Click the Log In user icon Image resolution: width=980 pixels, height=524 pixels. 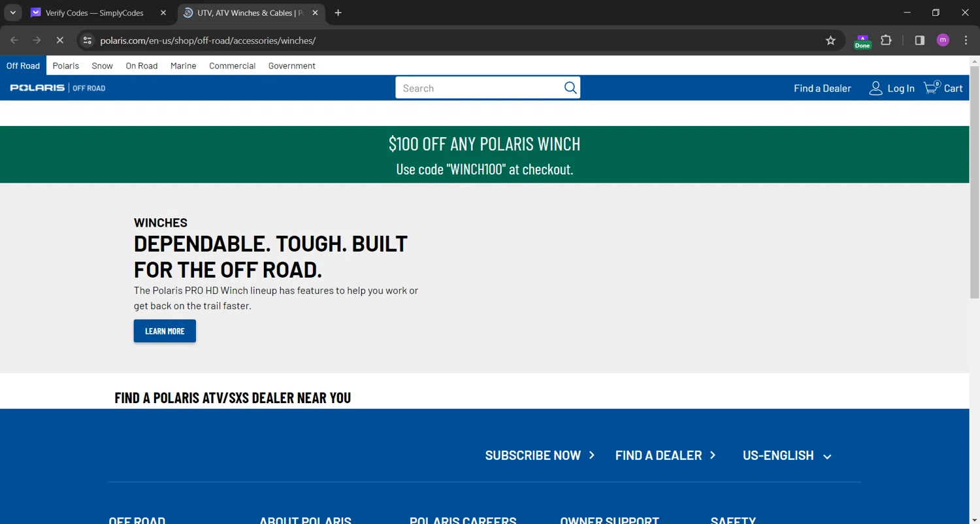(x=875, y=88)
